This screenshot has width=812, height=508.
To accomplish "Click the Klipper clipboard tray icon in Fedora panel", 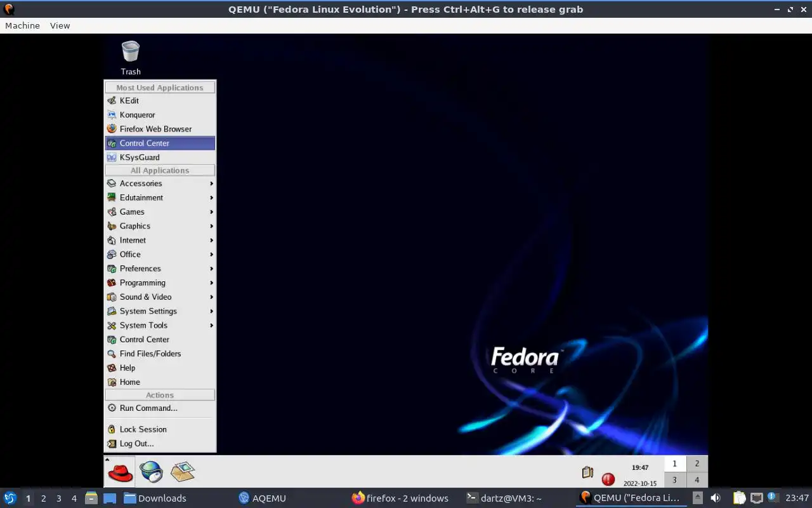I will click(587, 472).
